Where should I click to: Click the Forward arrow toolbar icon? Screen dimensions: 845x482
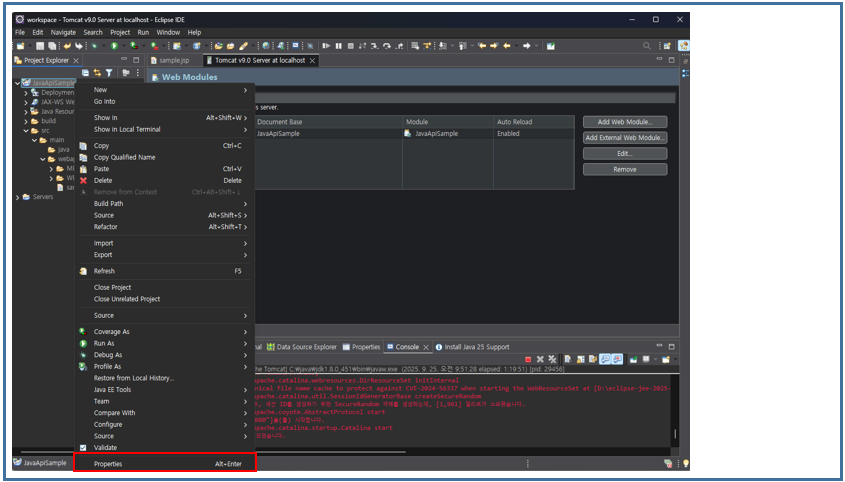pyautogui.click(x=527, y=46)
